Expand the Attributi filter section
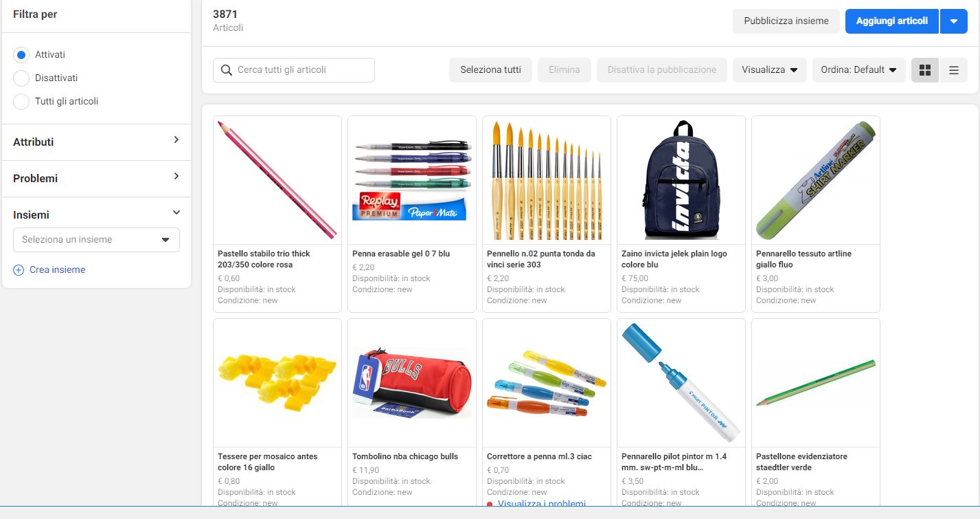Screen dimensions: 980x519 96,142
